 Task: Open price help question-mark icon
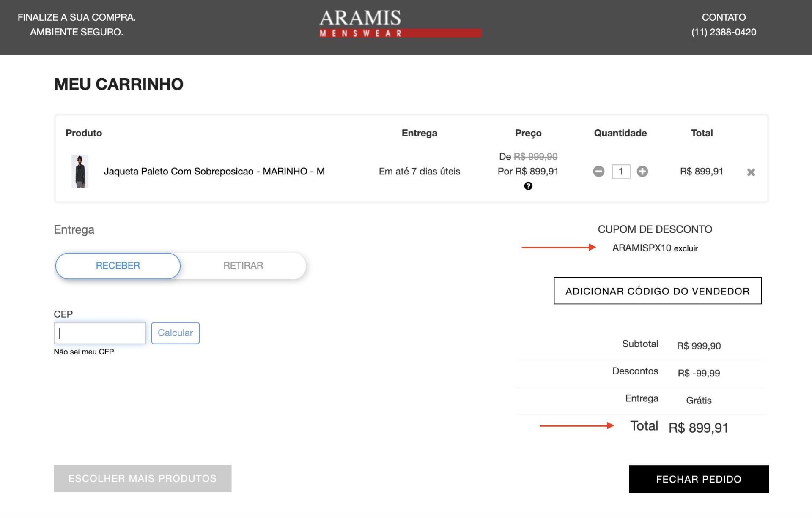tap(528, 186)
